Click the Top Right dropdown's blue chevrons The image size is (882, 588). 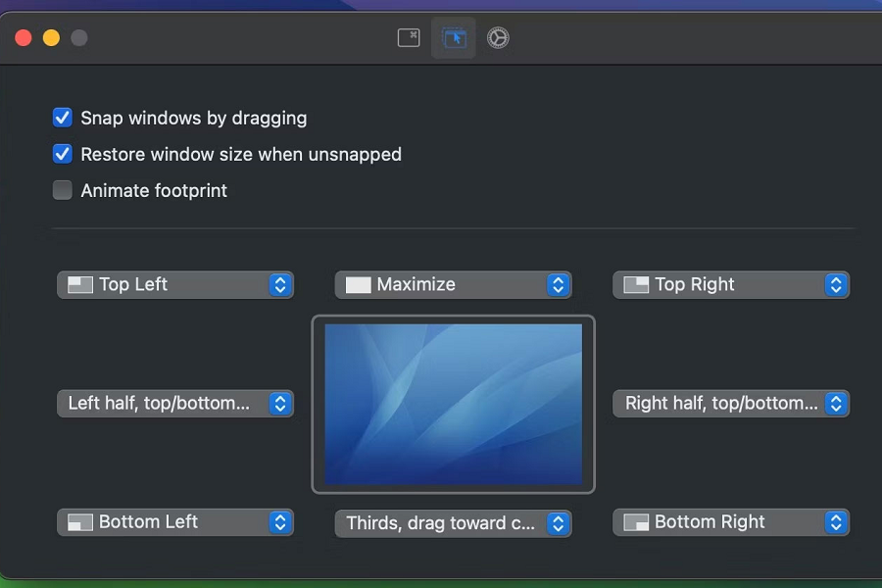pyautogui.click(x=836, y=285)
